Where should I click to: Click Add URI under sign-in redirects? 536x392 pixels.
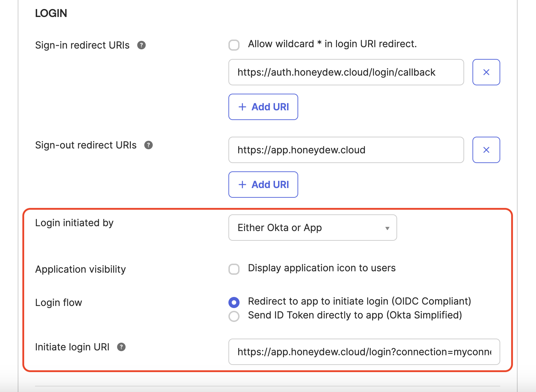point(263,107)
